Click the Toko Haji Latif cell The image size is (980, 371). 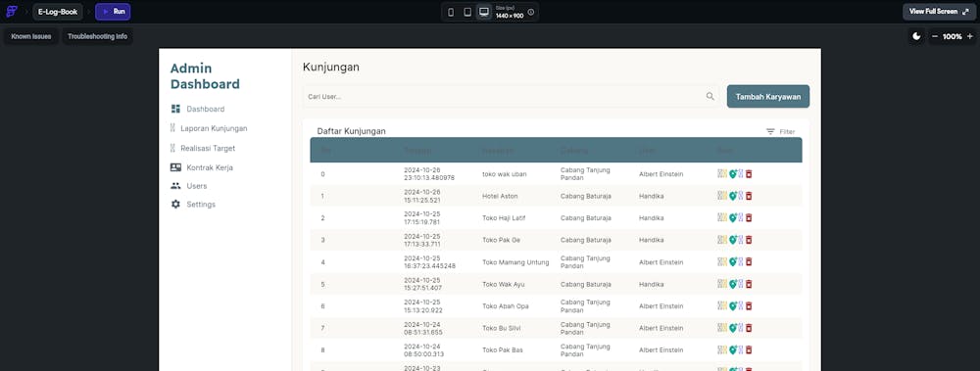click(x=504, y=218)
